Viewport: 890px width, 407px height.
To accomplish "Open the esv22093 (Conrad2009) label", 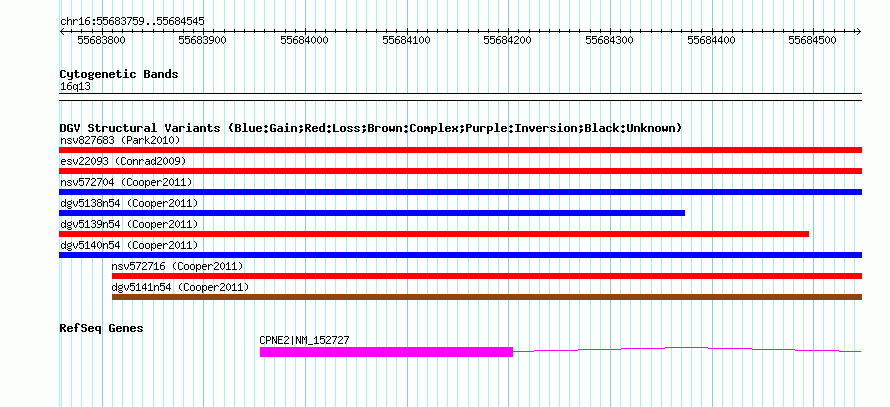I will pos(123,161).
